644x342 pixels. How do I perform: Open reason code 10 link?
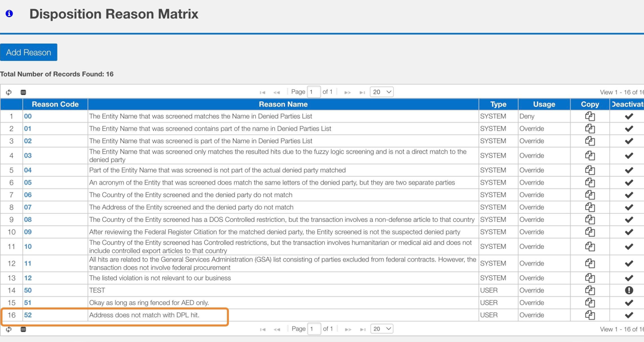(28, 247)
